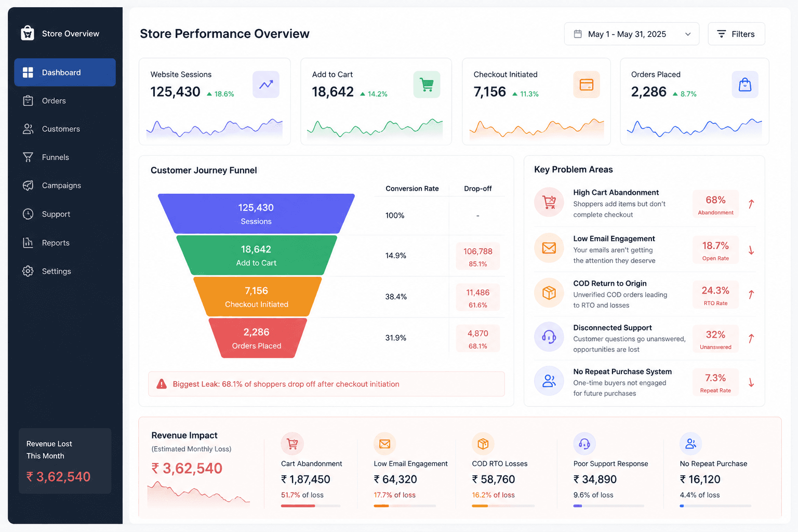Screen dimensions: 798x532
Task: Click the Cart Abandonment icon in Revenue Impact
Action: 292,444
